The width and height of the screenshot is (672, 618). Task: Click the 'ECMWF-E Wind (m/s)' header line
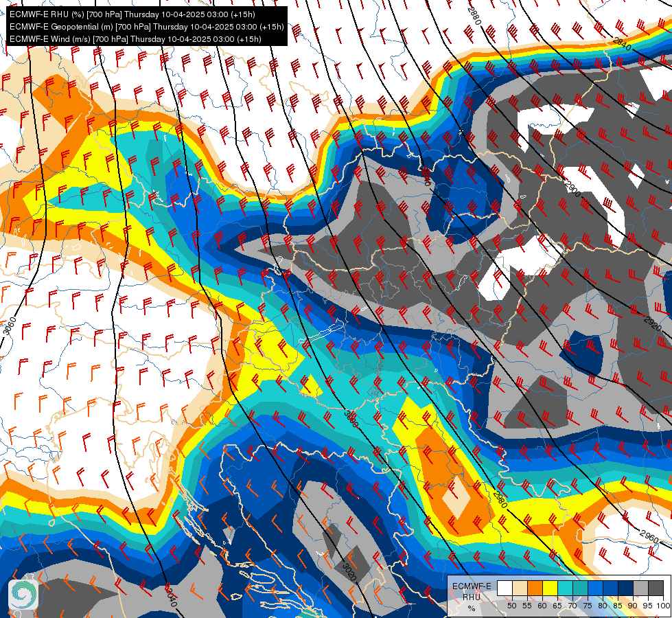coord(135,39)
